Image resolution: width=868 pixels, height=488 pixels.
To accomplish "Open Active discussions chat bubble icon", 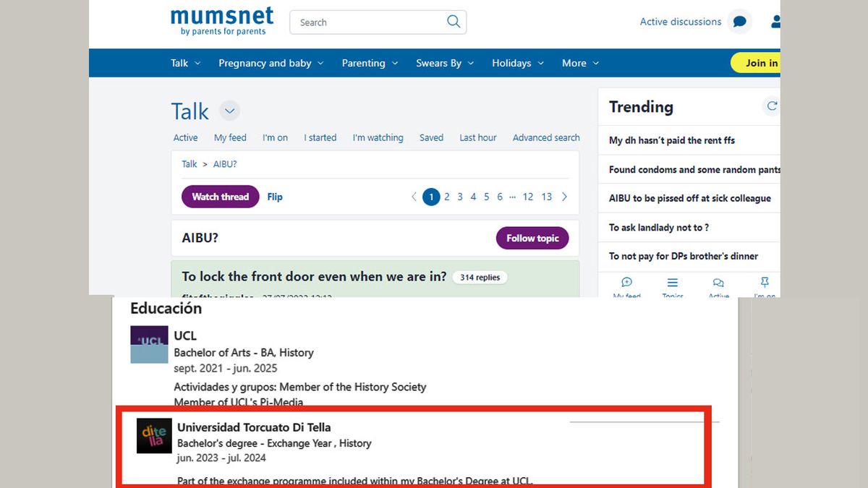I will 739,22.
